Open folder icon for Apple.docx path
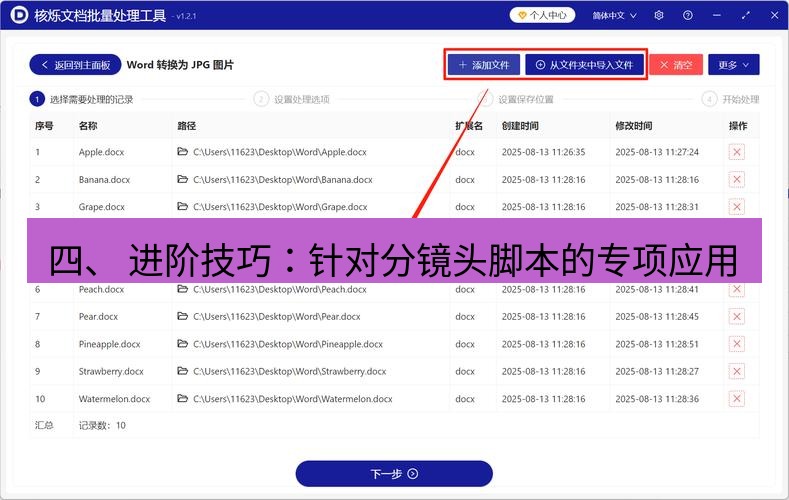This screenshot has height=500, width=789. click(x=183, y=151)
